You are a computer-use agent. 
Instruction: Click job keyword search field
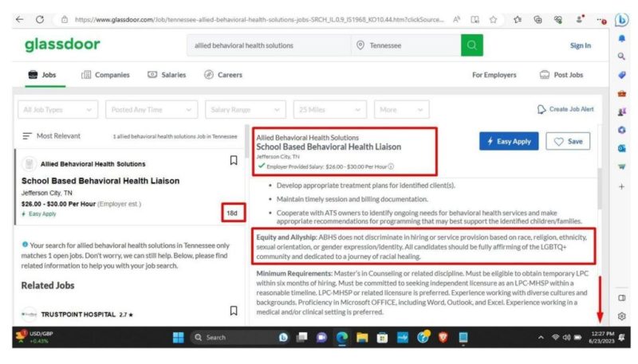click(x=269, y=45)
